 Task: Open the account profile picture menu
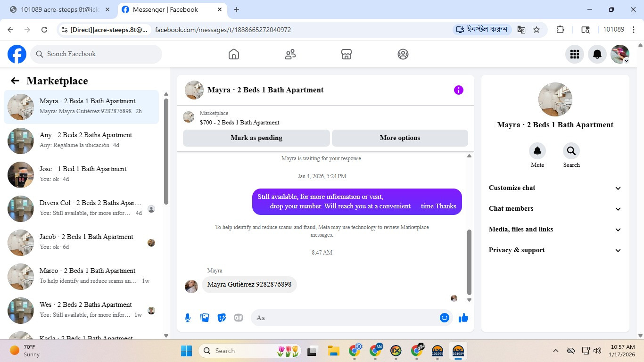pos(620,54)
